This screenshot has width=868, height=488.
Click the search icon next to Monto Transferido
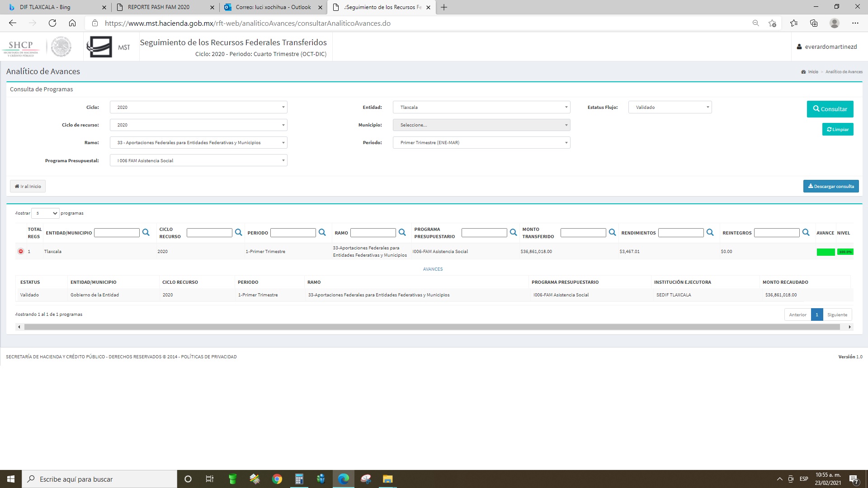tap(612, 232)
